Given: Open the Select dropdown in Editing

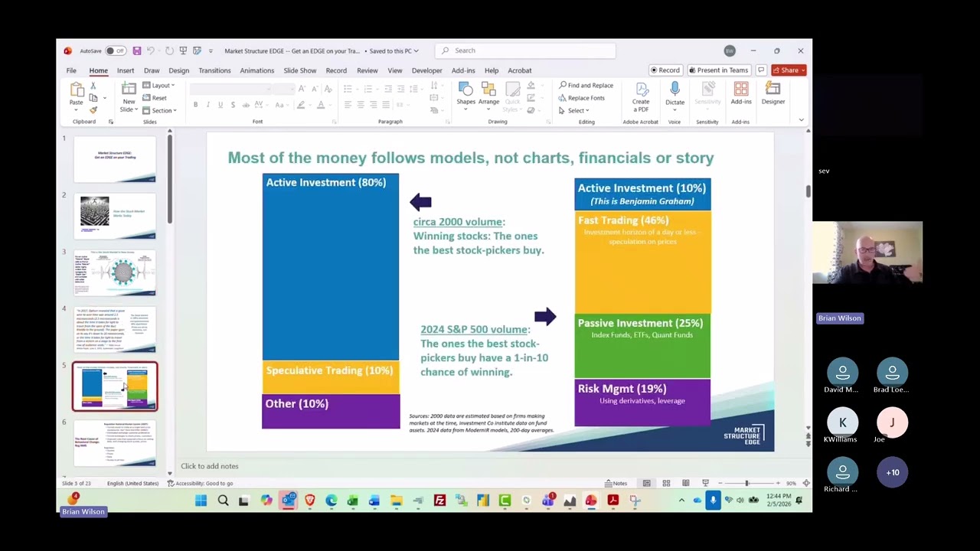Looking at the screenshot, I should tap(574, 110).
